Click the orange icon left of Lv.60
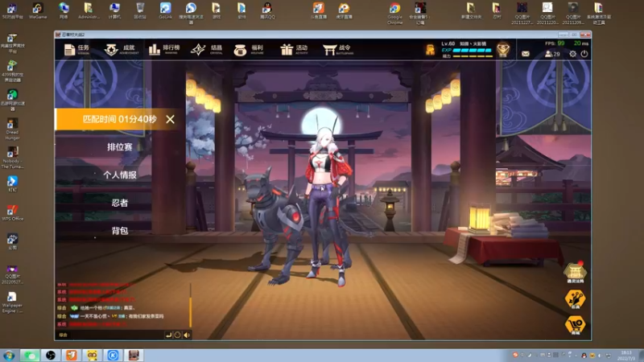 (430, 50)
